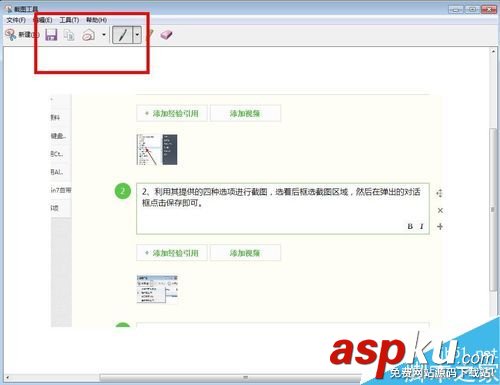Maximize the Snipping Tool window
Viewport: 500px width, 385px height.
[x=472, y=9]
